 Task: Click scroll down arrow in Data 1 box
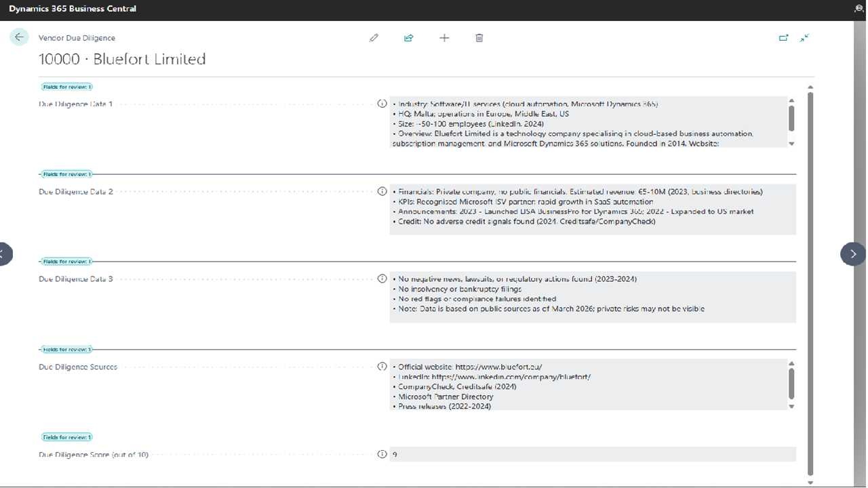(x=791, y=144)
